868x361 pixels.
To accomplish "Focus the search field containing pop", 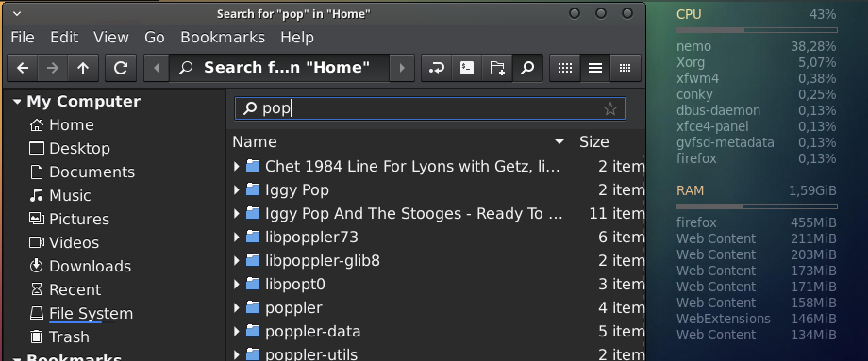I will coord(429,109).
